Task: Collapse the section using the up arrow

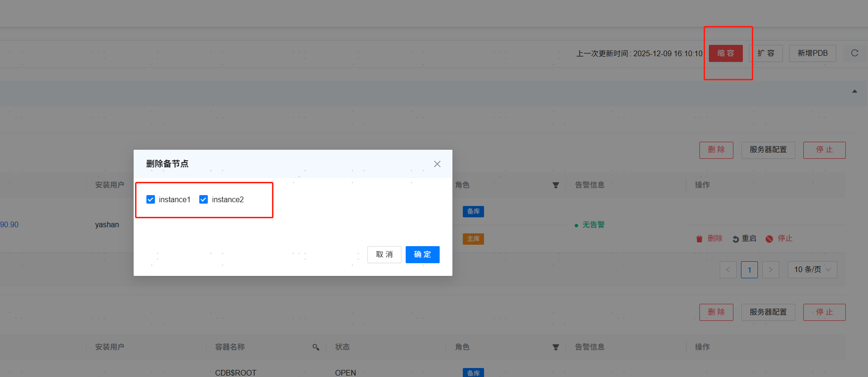Action: tap(854, 91)
